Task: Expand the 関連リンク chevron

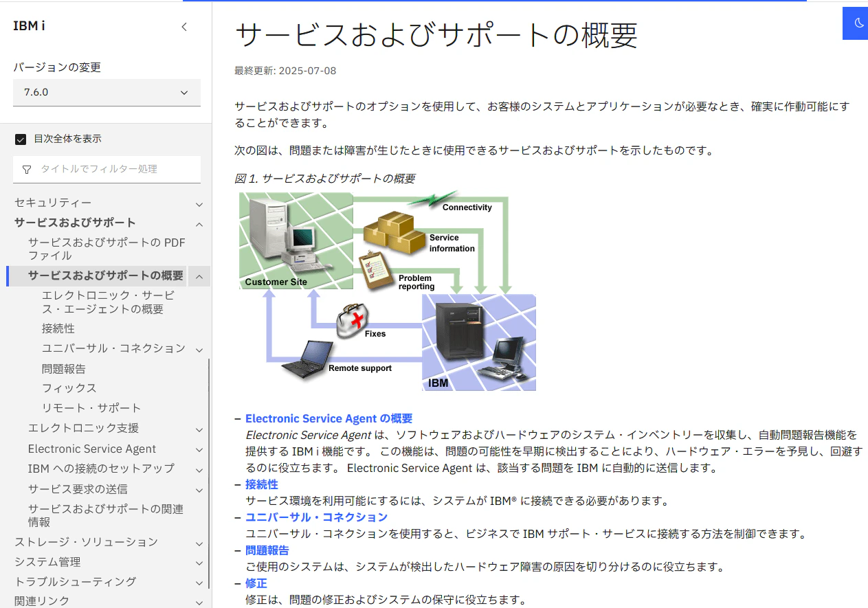Action: pyautogui.click(x=199, y=603)
